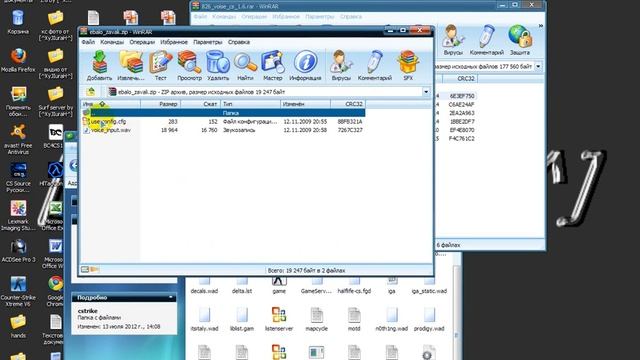Open Mozilla Firefox desktop icon
The height and width of the screenshot is (360, 640).
(x=18, y=60)
